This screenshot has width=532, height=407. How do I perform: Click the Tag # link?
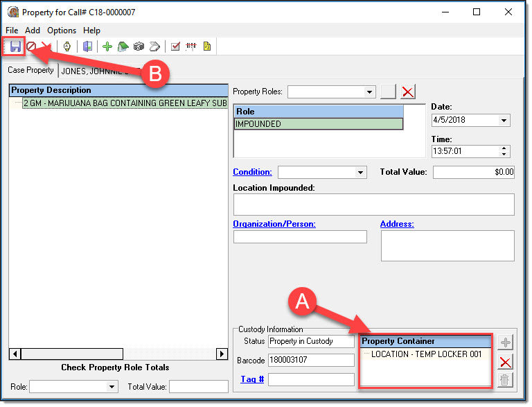point(252,379)
